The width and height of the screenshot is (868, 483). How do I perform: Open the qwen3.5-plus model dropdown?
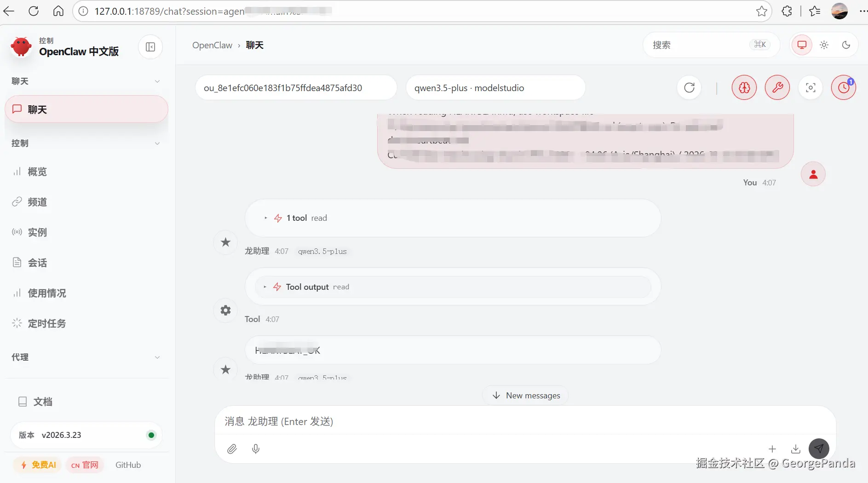pos(495,88)
